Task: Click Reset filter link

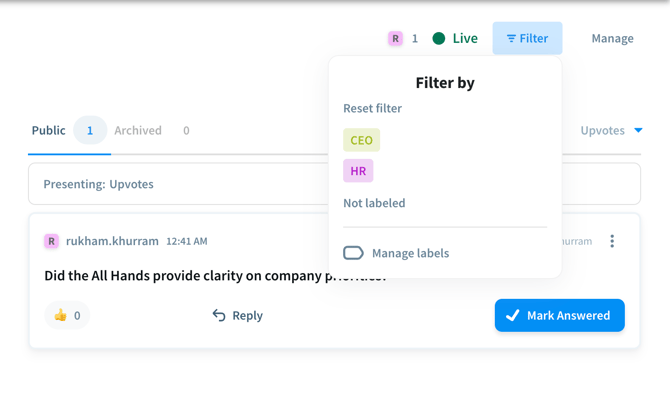Action: tap(372, 108)
